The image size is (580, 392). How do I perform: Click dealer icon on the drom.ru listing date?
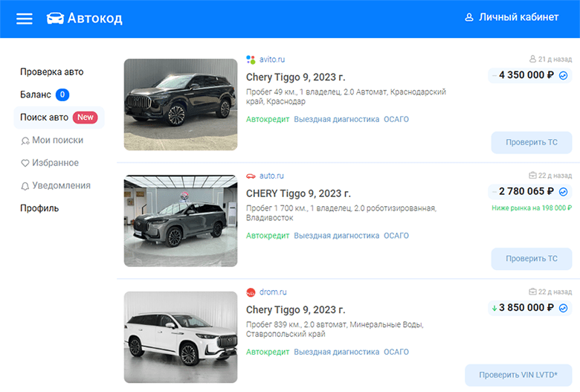(x=532, y=292)
